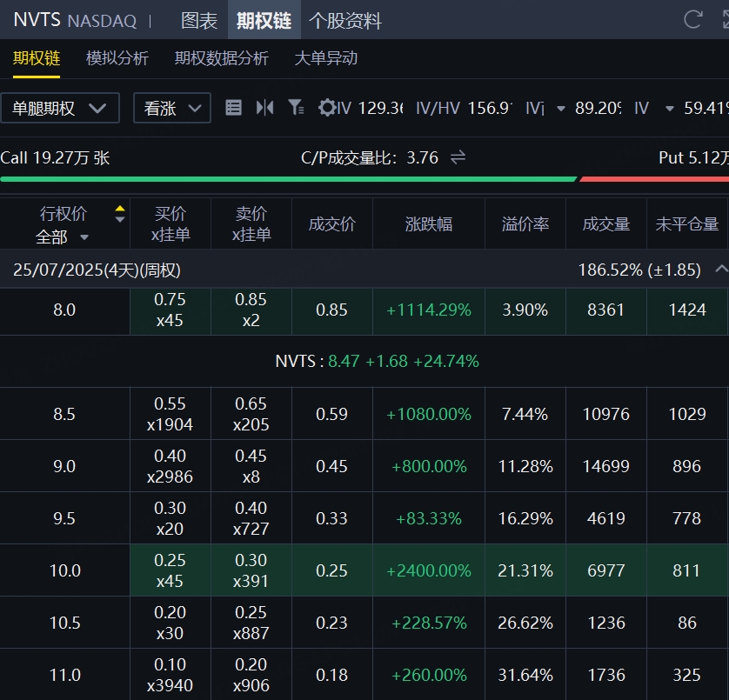Image resolution: width=729 pixels, height=700 pixels.
Task: Collapse the 25/07/2025 expiry group
Action: click(721, 269)
